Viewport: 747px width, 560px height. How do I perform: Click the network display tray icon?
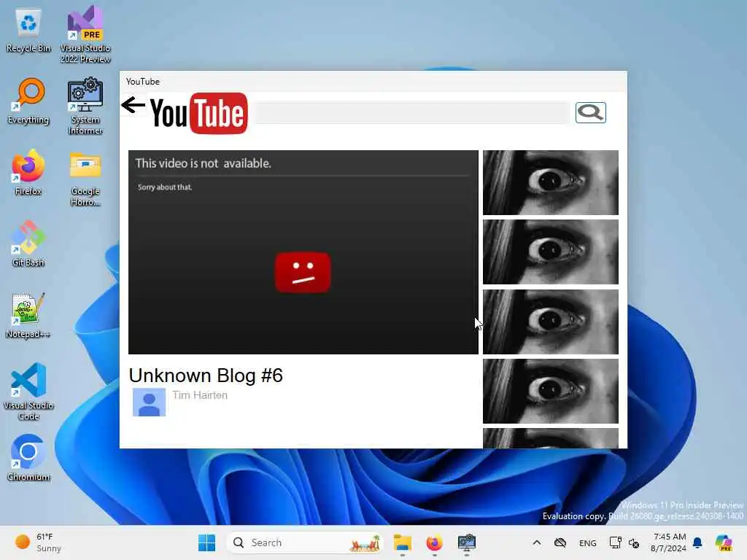pos(615,542)
